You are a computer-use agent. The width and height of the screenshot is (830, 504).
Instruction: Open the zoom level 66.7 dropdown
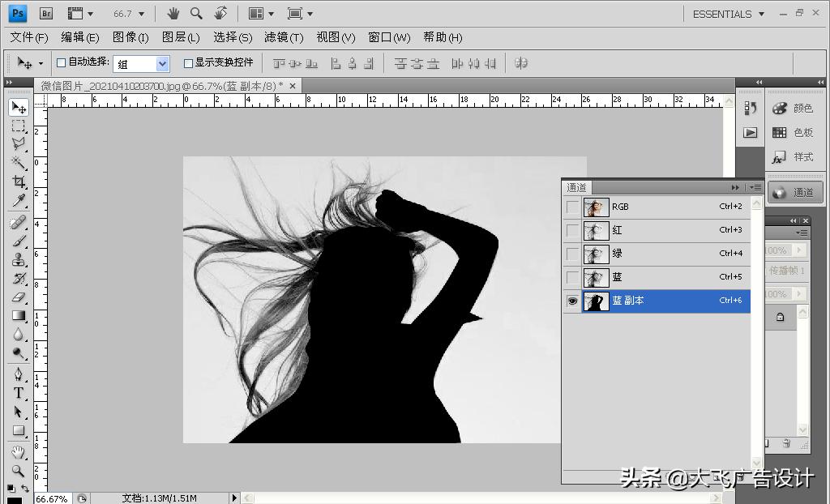[x=129, y=14]
